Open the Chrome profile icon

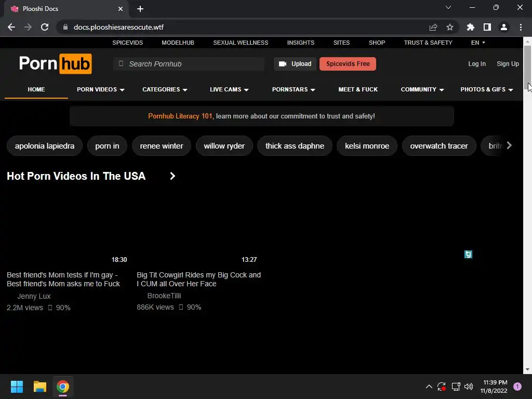click(x=504, y=27)
